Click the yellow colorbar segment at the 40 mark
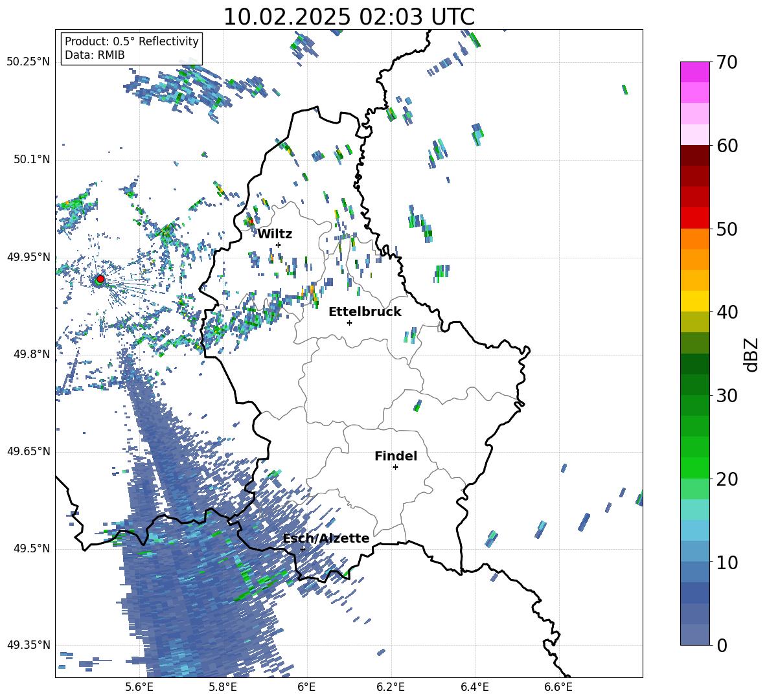The image size is (767, 700). [694, 301]
